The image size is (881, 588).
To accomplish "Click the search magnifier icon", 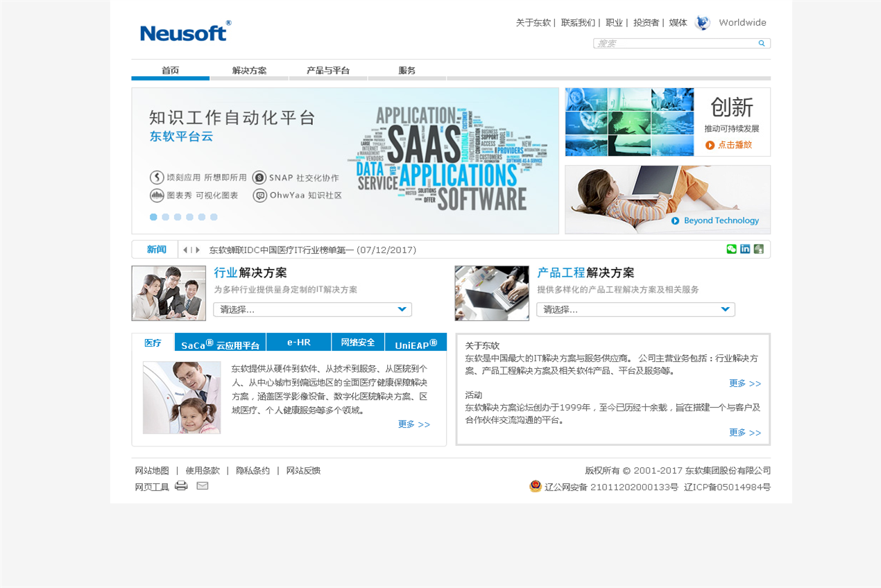I will tap(762, 43).
